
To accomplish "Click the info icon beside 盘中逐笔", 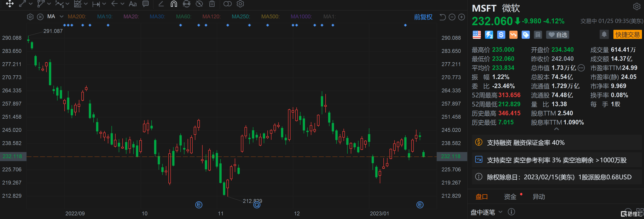I will coord(511,212).
